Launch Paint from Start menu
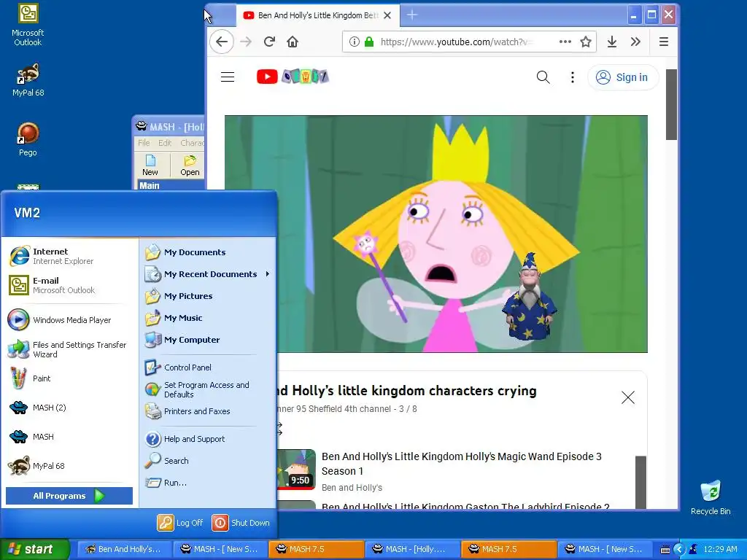747x560 pixels. pos(69,378)
